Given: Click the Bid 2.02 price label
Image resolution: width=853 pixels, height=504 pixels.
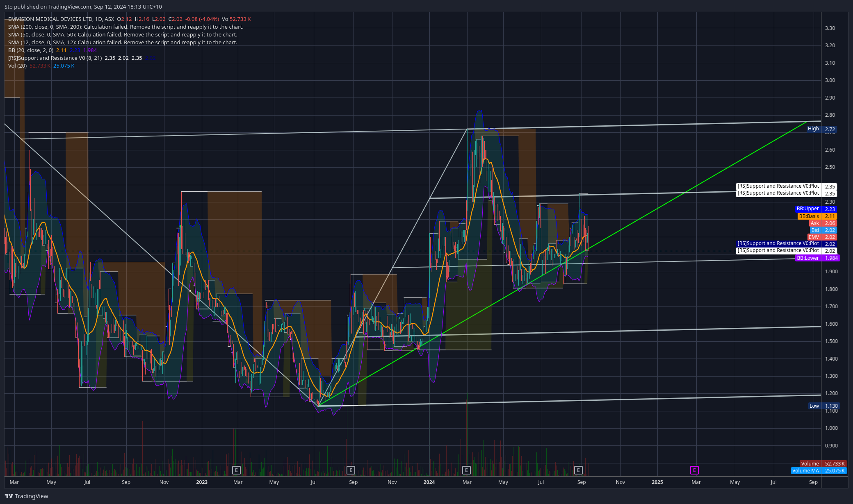Looking at the screenshot, I should tap(823, 230).
